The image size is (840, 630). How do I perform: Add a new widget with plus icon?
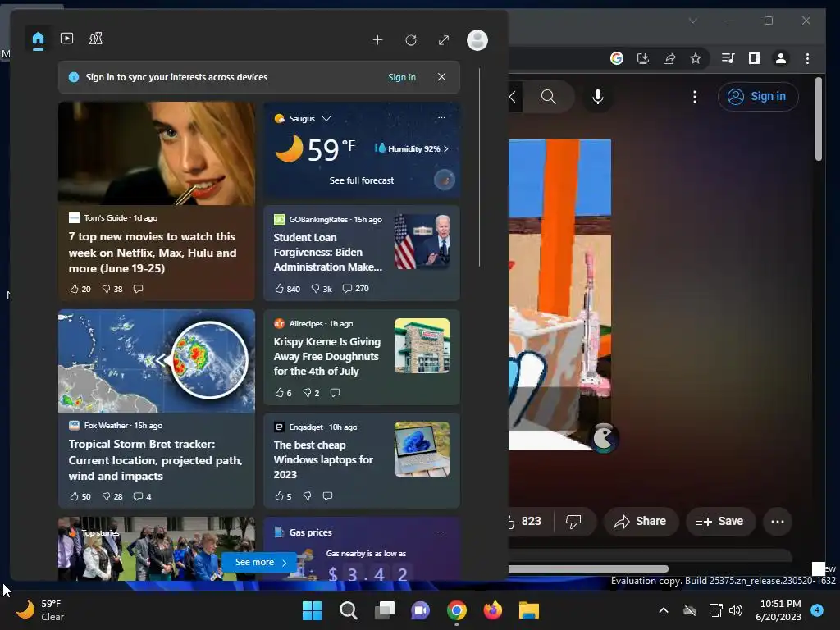pos(377,40)
